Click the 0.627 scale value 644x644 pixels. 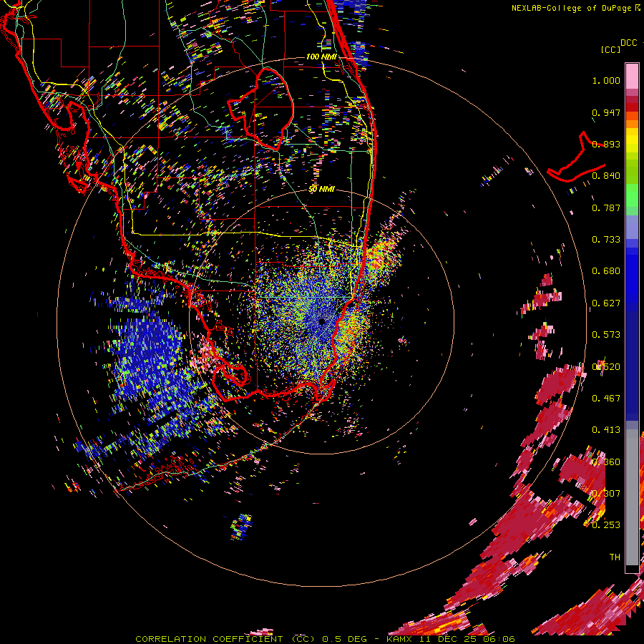pos(606,303)
